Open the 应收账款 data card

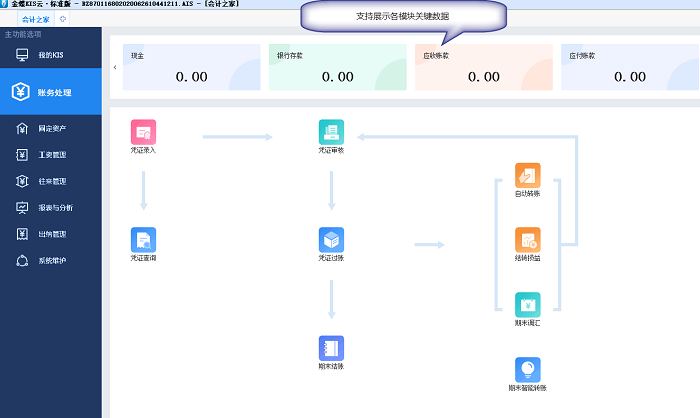click(484, 67)
